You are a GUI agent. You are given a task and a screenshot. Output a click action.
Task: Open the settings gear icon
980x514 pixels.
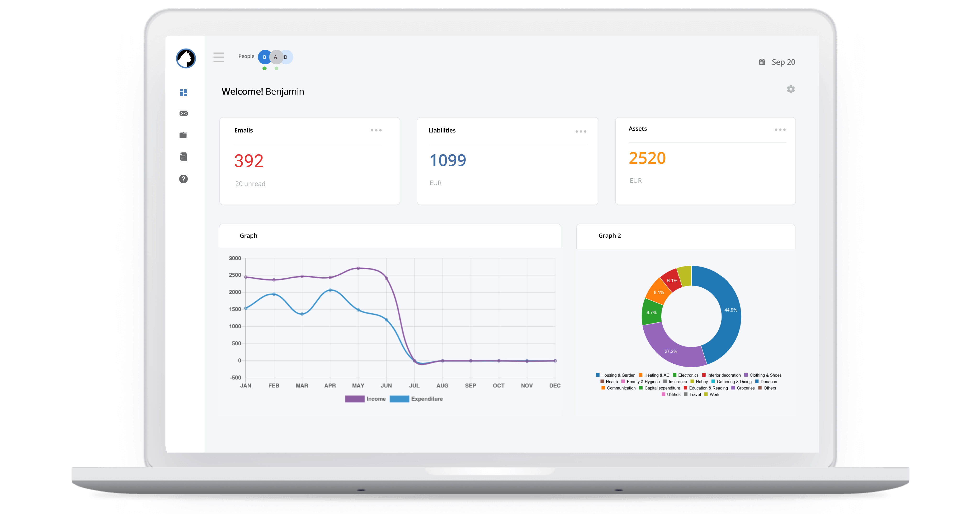(791, 89)
